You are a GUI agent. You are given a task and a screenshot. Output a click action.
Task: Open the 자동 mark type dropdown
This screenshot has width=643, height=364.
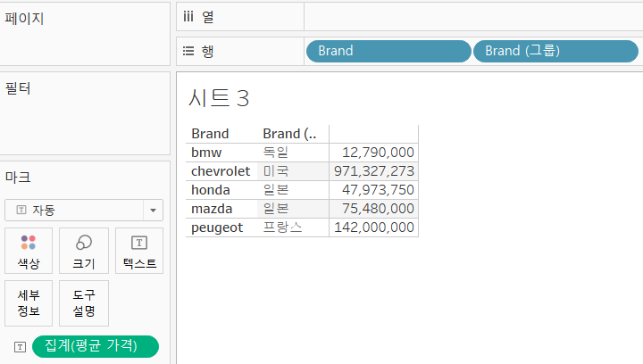pyautogui.click(x=84, y=210)
